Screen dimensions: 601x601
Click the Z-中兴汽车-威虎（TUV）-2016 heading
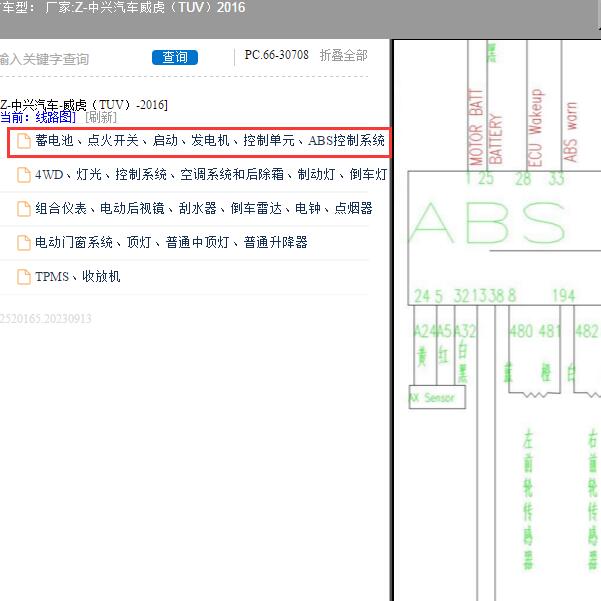coord(84,104)
